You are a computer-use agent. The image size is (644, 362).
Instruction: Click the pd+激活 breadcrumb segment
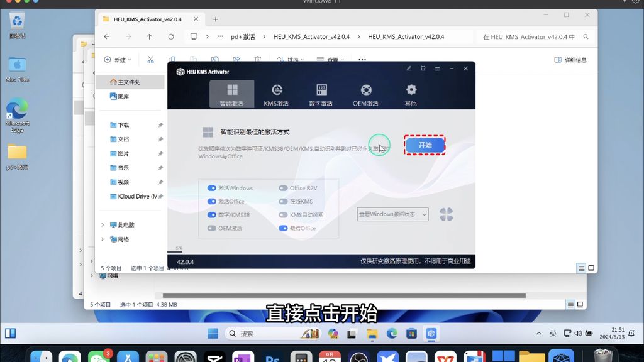point(243,36)
